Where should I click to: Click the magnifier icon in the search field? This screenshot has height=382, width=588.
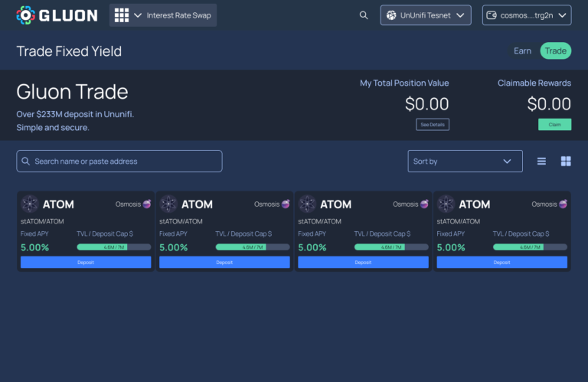click(x=25, y=162)
